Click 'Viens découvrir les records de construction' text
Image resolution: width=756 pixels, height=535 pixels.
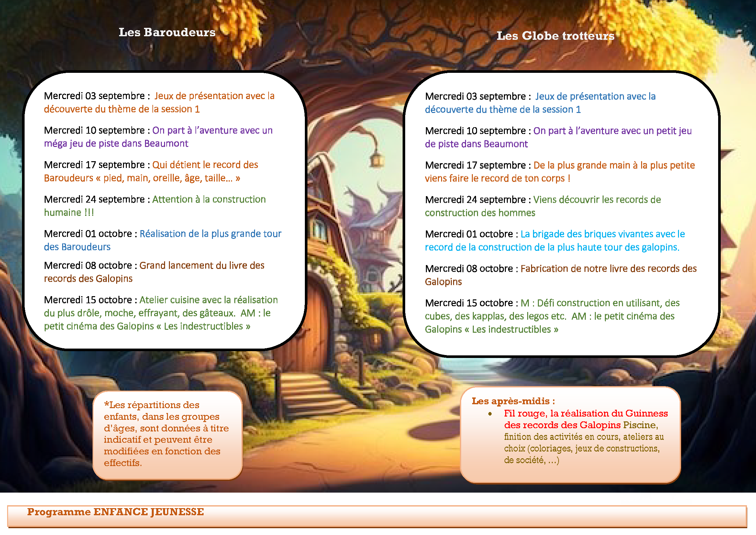[596, 200]
